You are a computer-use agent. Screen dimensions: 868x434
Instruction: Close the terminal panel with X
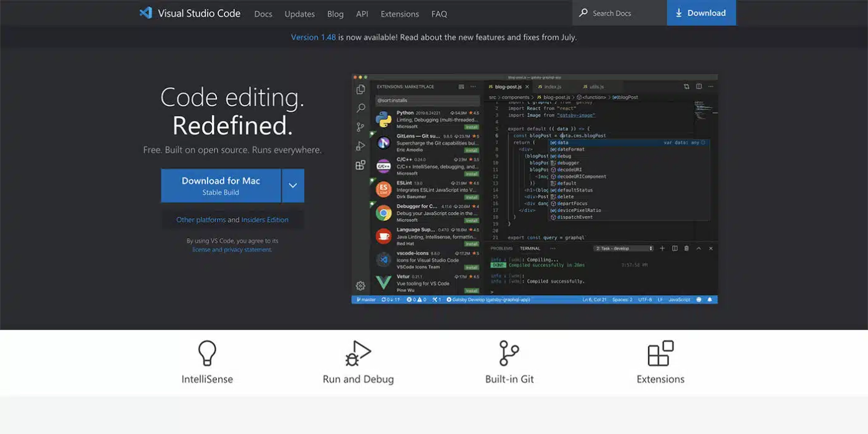pyautogui.click(x=711, y=248)
